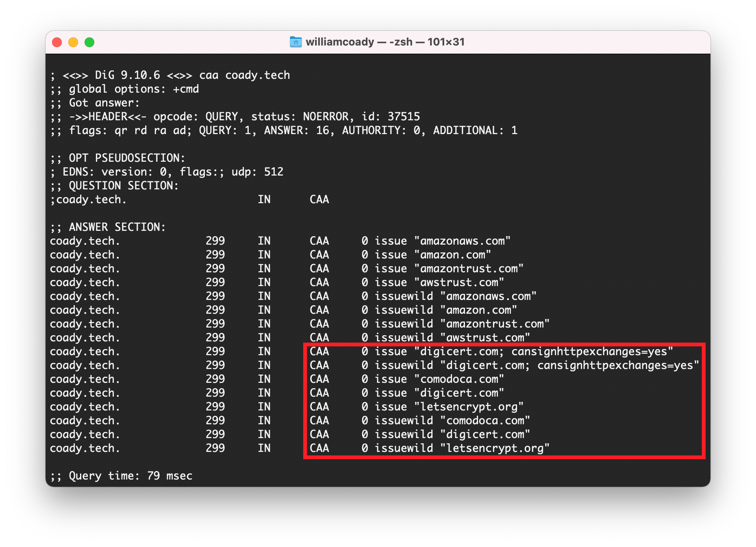Viewport: 756px width, 547px height.
Task: Click the issuewild "comodoca.com" record
Action: pos(290,421)
